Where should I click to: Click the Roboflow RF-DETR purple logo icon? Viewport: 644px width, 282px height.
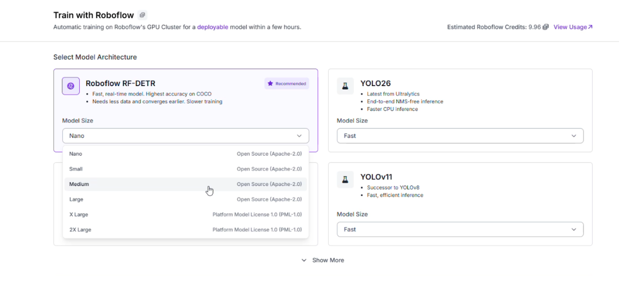pyautogui.click(x=71, y=86)
